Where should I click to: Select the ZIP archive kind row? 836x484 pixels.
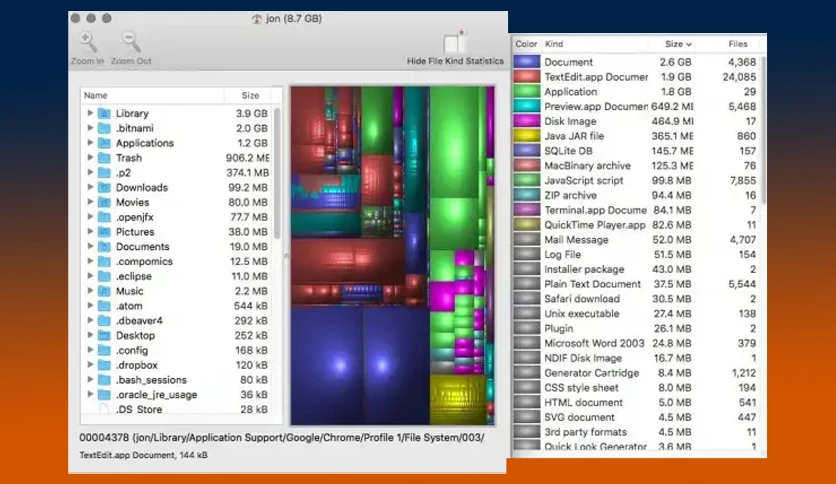pyautogui.click(x=636, y=195)
